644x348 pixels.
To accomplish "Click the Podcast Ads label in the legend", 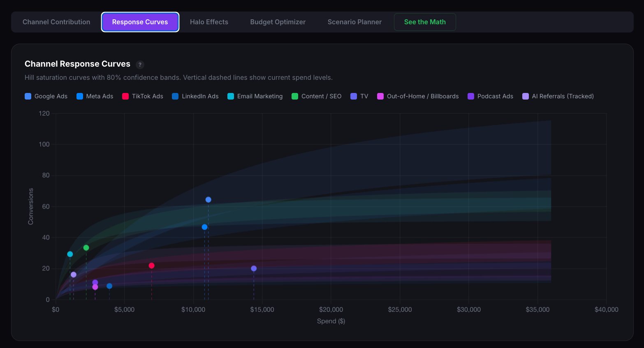I will 495,96.
